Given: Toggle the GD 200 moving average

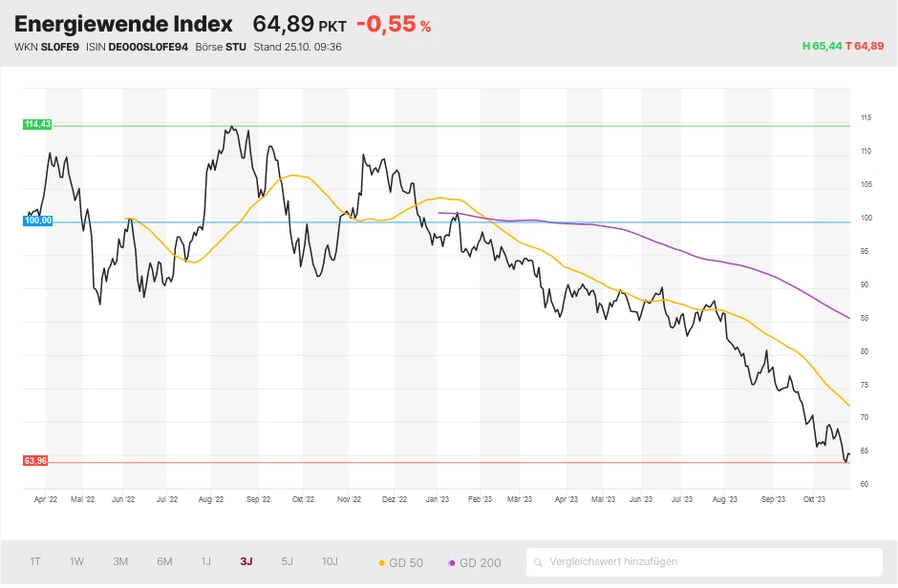Looking at the screenshot, I should 475,562.
